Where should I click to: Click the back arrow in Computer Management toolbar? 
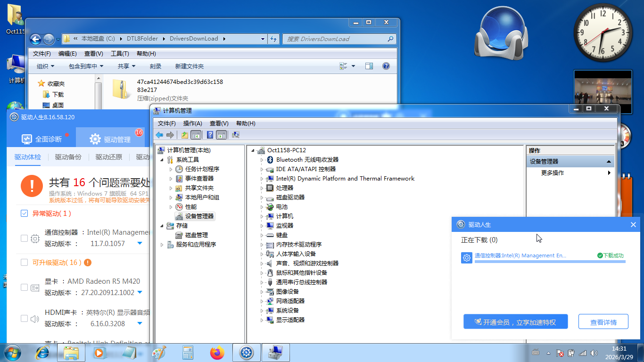[x=159, y=135]
